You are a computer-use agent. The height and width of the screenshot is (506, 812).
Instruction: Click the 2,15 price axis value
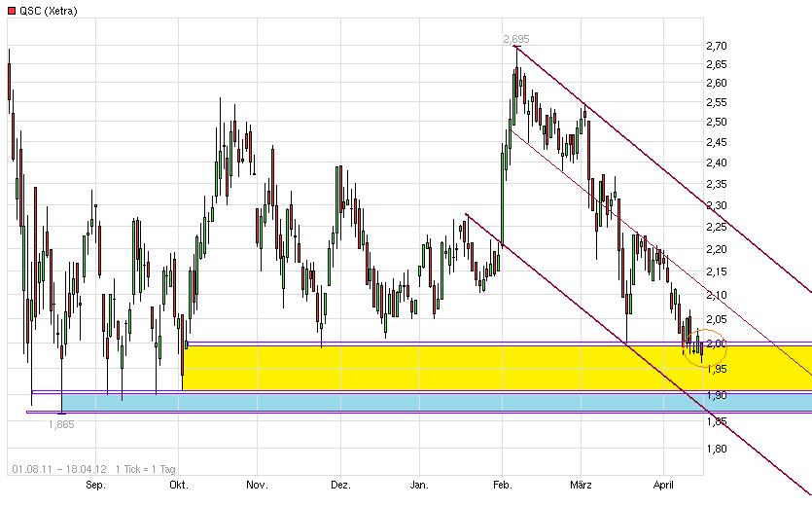717,271
